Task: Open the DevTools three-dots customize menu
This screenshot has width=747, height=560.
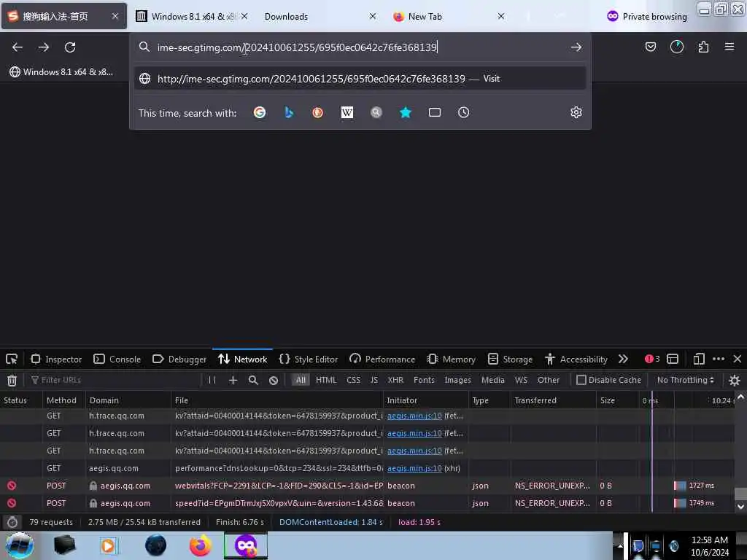Action: point(719,359)
